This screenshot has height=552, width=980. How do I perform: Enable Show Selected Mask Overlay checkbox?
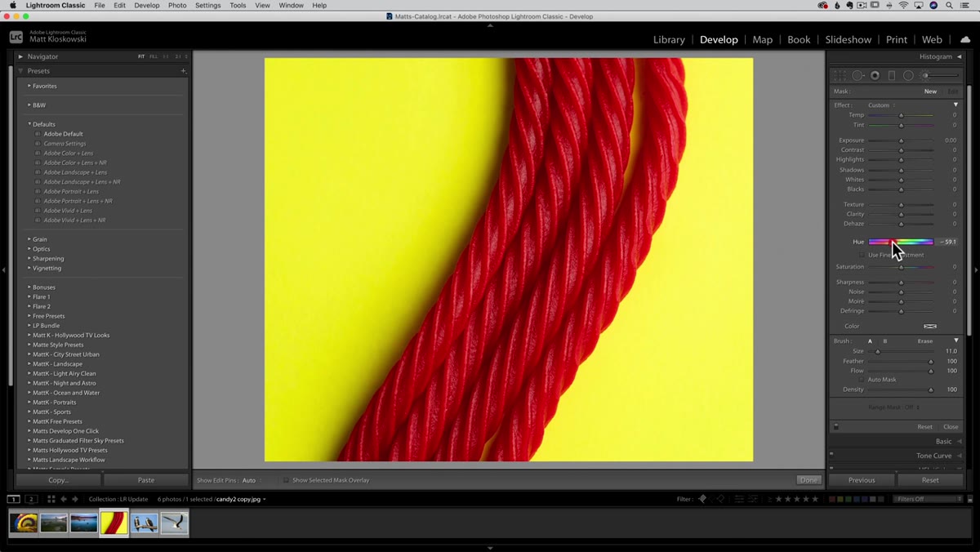pos(286,480)
